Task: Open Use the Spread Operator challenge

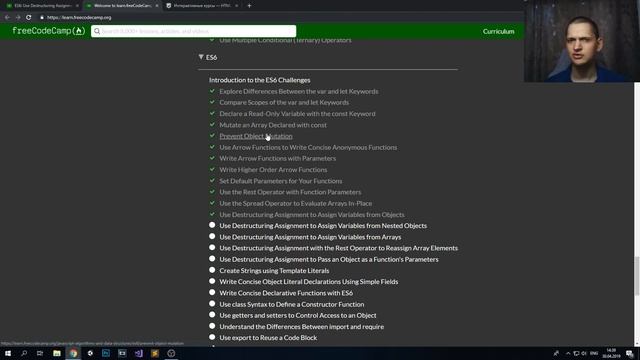Action: [296, 203]
